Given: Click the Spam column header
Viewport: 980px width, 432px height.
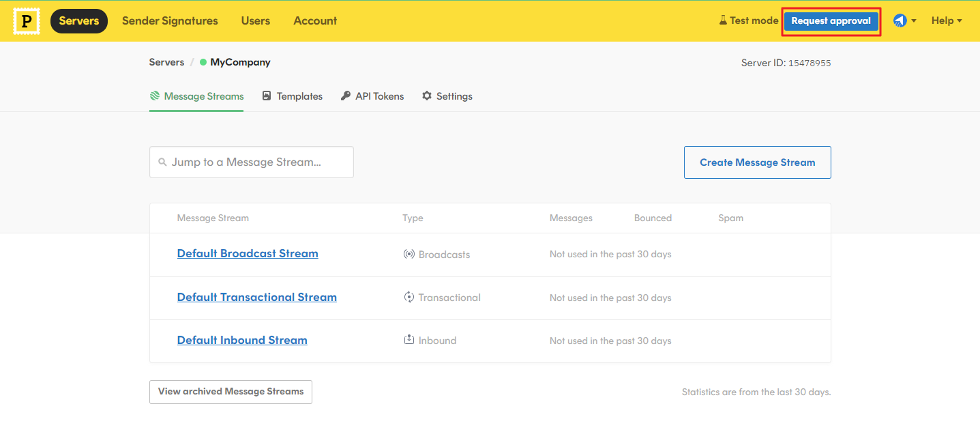Looking at the screenshot, I should pos(730,218).
